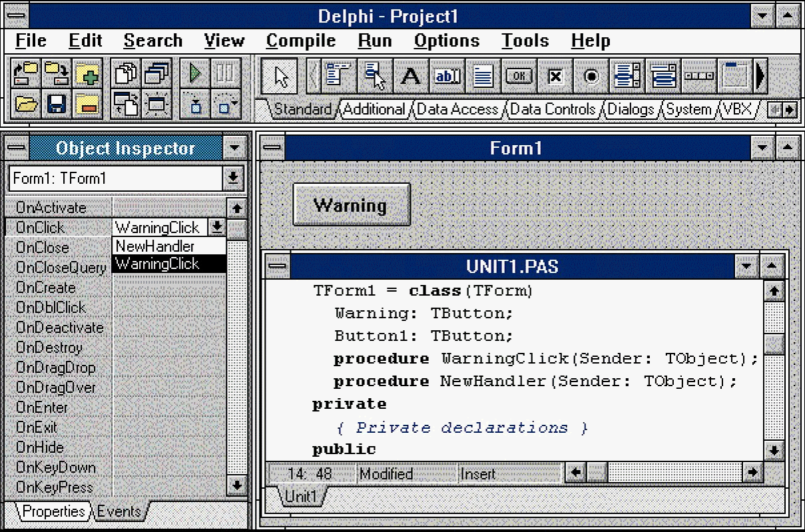
Task: Select the Edit box component icon
Action: 447,77
